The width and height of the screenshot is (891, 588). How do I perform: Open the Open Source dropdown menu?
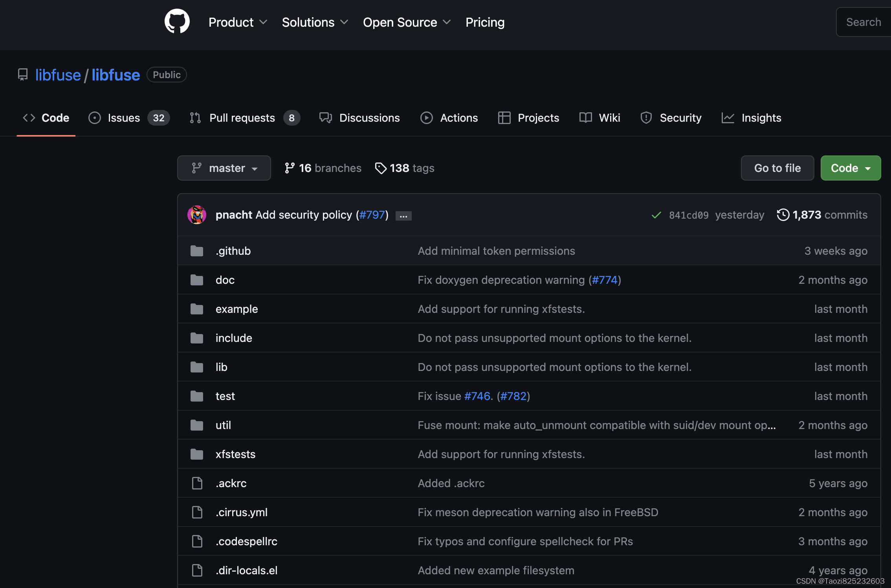[x=407, y=22]
